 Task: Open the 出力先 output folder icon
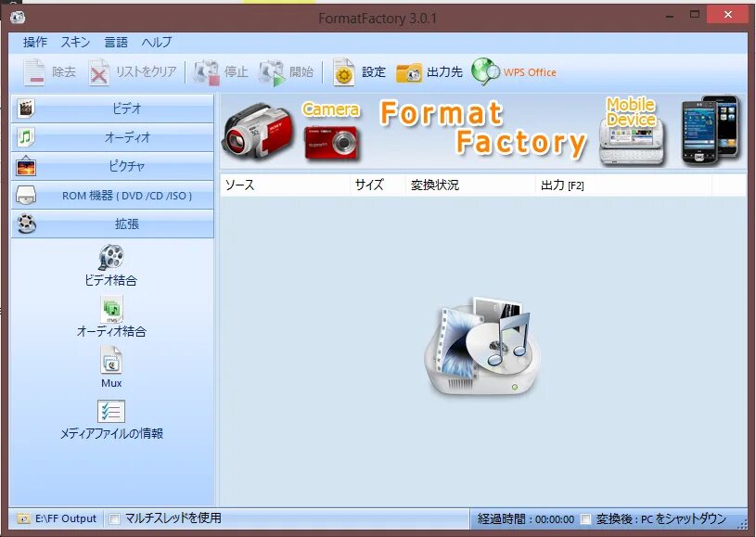tap(409, 72)
